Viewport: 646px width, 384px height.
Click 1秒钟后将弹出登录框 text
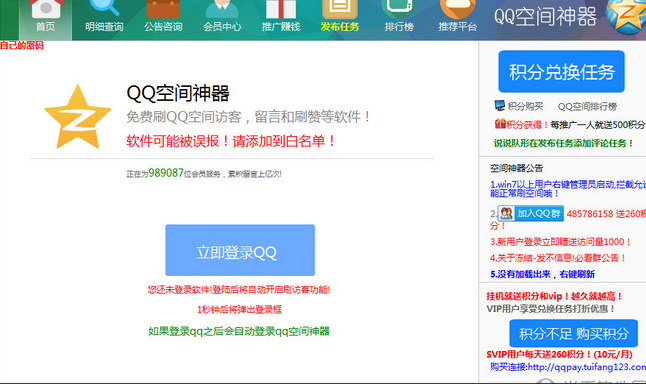239,309
